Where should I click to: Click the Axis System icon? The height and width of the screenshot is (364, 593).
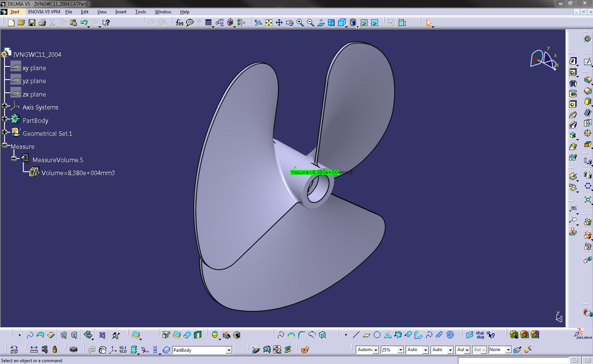113,350
